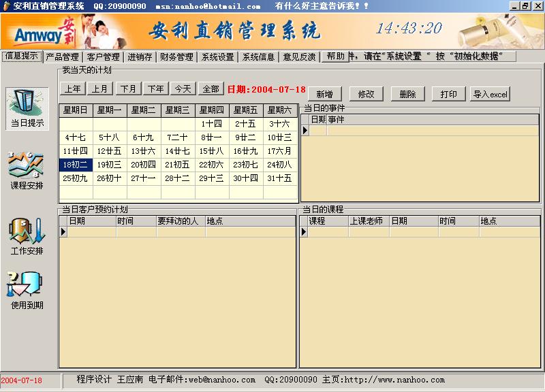Select row marker arrow in 当日的事件 grid

(305, 131)
